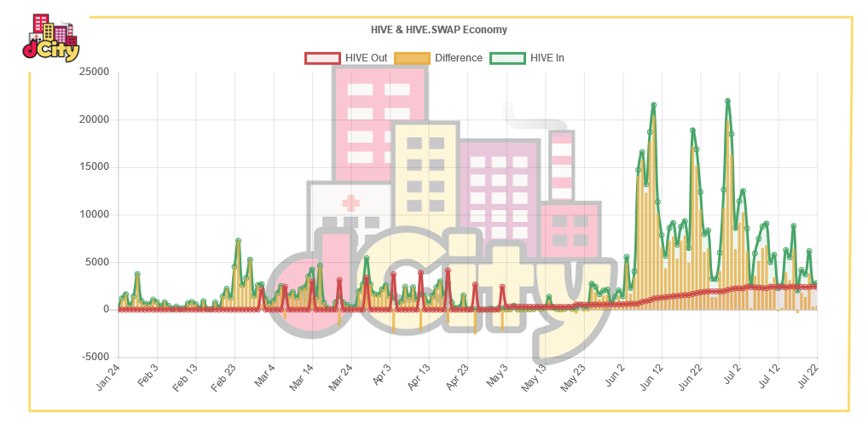The image size is (868, 425).
Task: Select the green peak near Jun 12
Action: point(654,105)
